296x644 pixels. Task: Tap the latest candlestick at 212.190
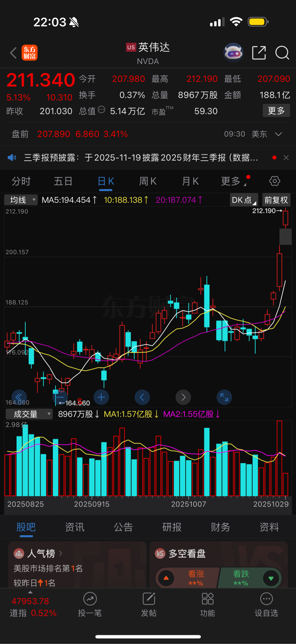point(285,218)
